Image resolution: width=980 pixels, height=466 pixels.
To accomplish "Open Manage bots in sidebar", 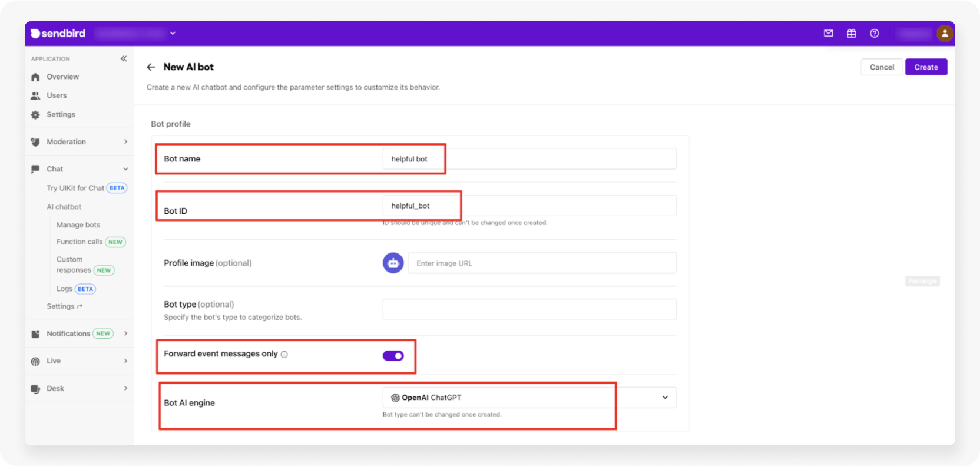I will pos(78,225).
